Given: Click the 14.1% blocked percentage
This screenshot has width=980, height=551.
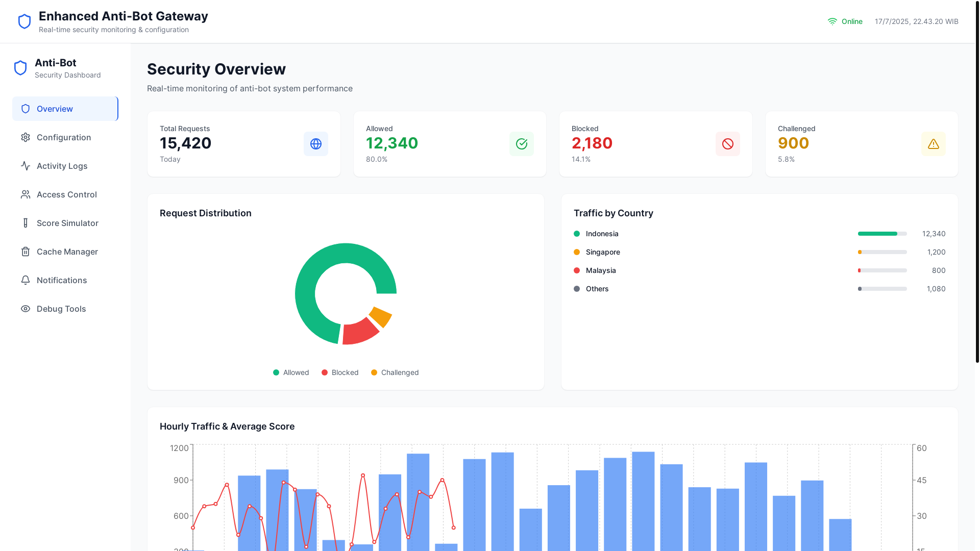Looking at the screenshot, I should tap(581, 159).
